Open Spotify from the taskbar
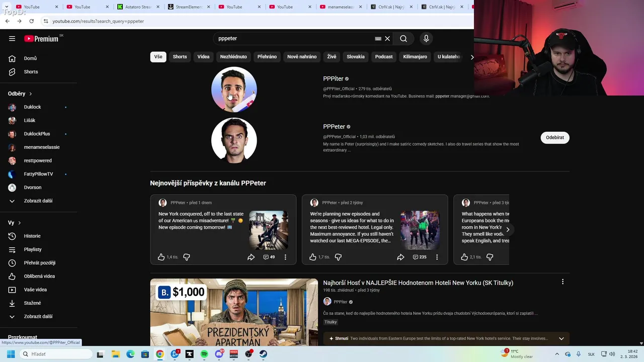The height and width of the screenshot is (362, 644). 204,354
